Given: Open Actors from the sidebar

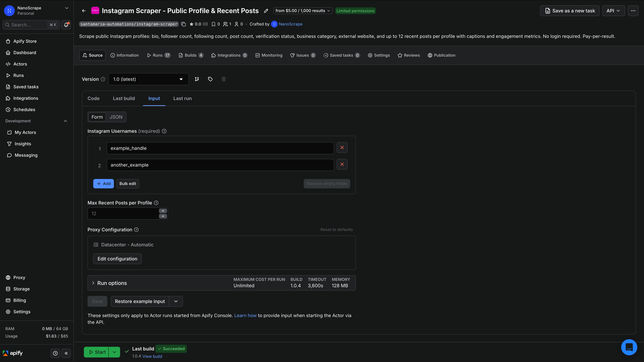Looking at the screenshot, I should 37,64.
